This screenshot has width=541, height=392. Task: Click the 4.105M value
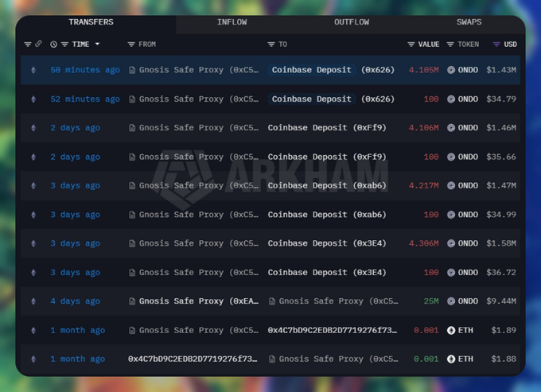click(424, 70)
